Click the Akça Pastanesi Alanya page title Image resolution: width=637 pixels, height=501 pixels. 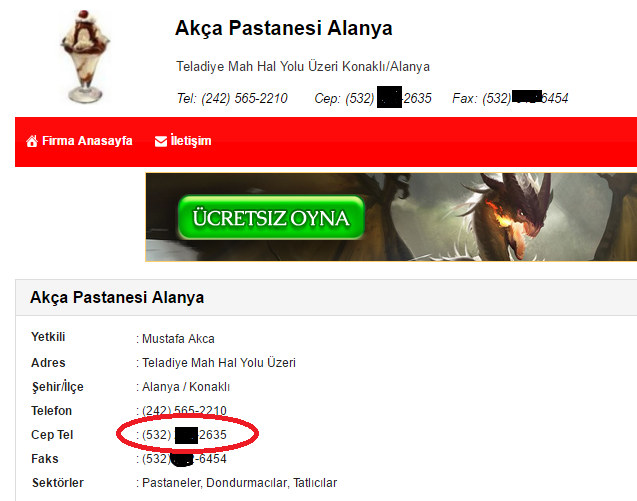(x=284, y=28)
